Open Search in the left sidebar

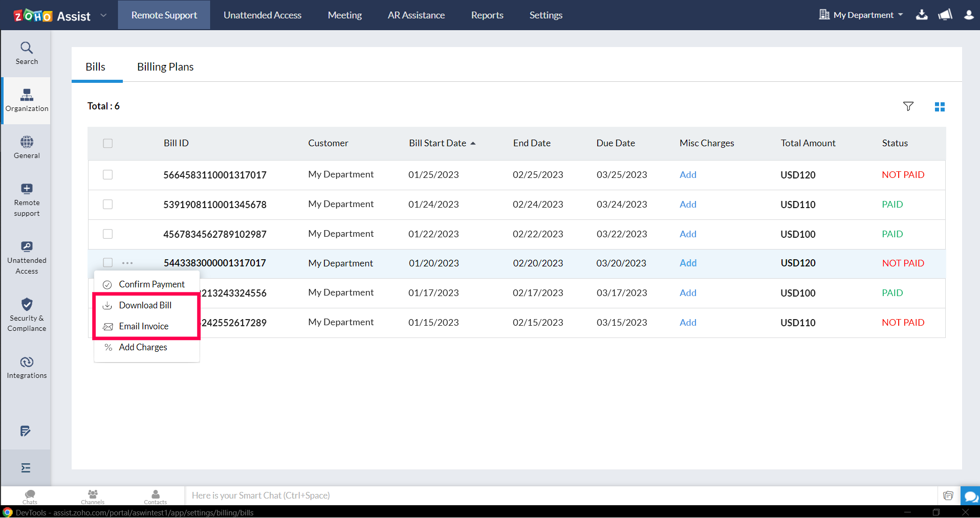click(27, 53)
